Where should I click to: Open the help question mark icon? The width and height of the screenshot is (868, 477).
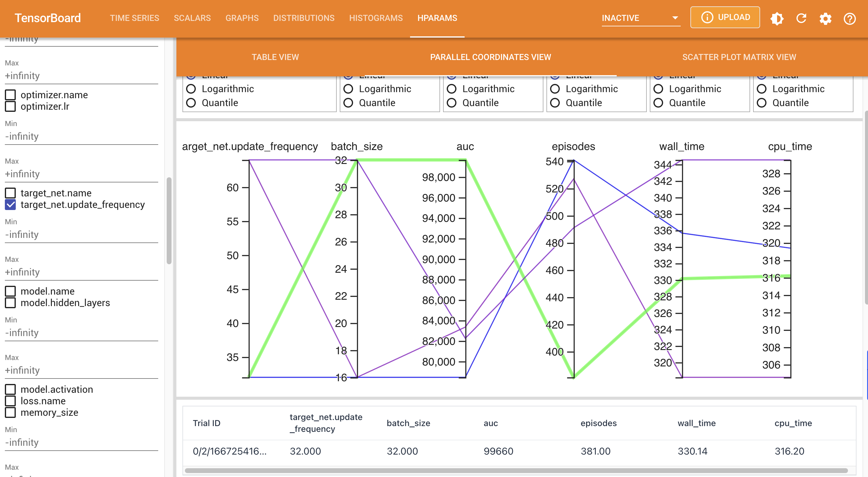pos(850,18)
